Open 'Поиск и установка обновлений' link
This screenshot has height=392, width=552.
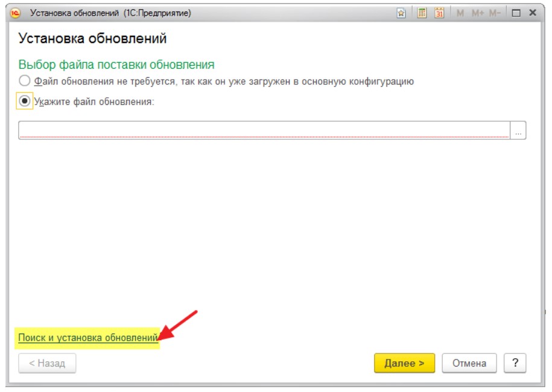tap(88, 338)
